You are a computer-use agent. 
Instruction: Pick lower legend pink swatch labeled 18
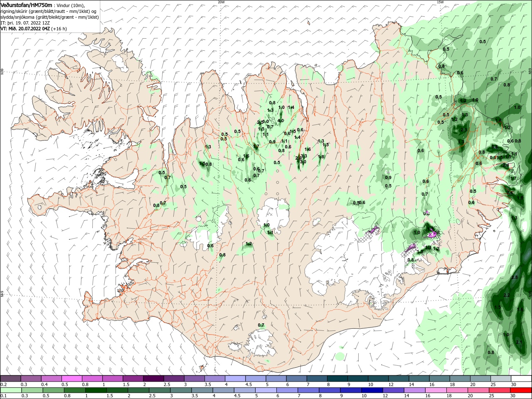click(x=458, y=390)
